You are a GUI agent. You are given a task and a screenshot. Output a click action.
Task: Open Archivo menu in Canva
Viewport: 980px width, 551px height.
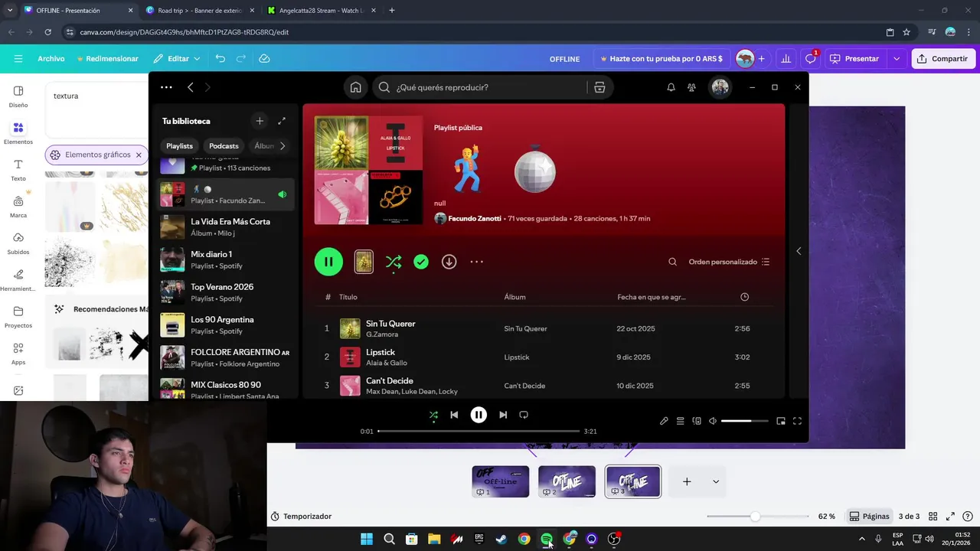pyautogui.click(x=51, y=59)
